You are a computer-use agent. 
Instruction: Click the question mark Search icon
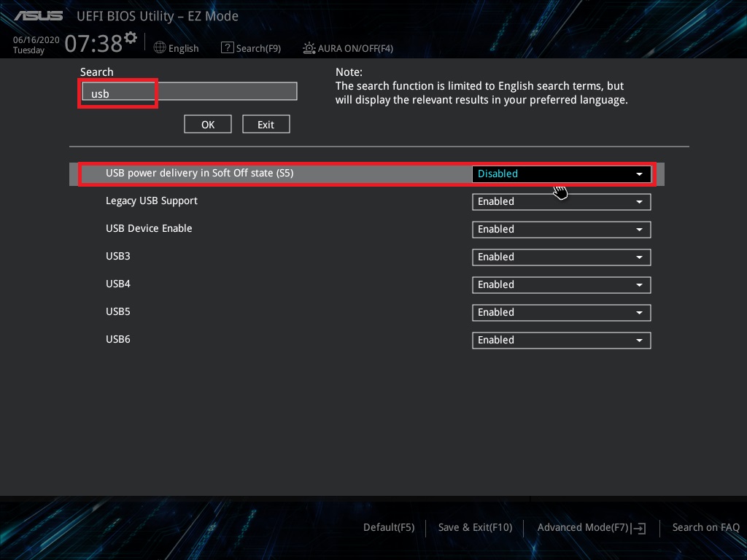[x=228, y=47]
